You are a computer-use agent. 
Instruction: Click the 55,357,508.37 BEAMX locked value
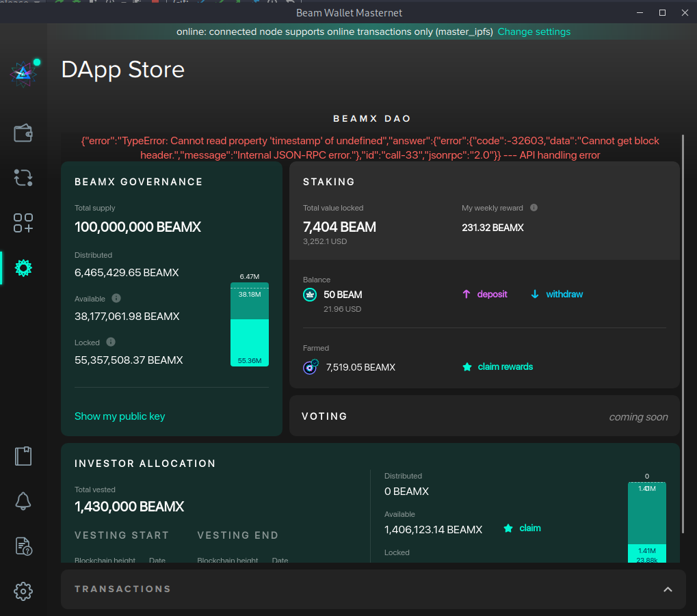click(129, 360)
